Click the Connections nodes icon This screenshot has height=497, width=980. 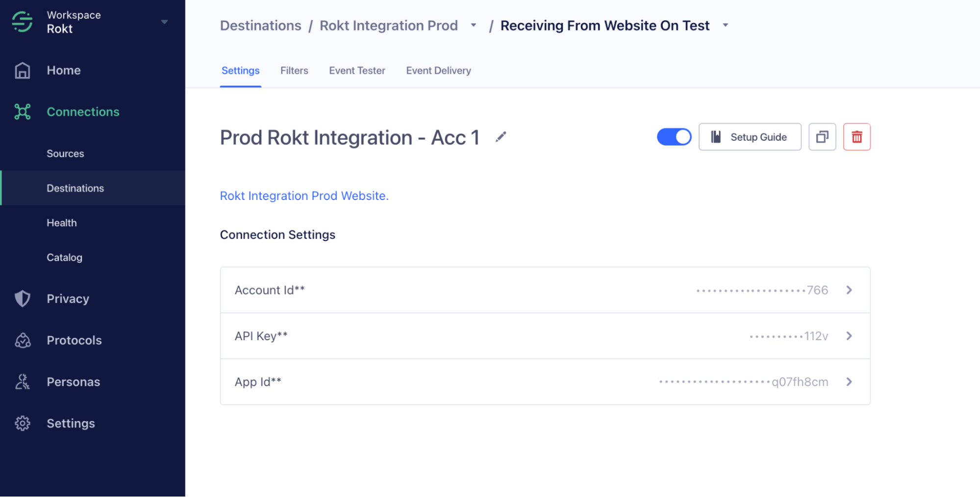23,112
